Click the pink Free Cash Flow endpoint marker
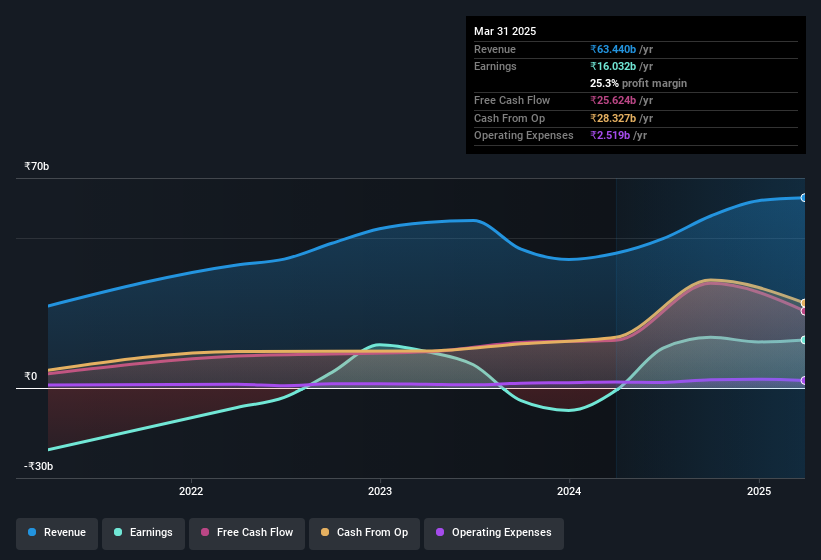This screenshot has height=560, width=821. [x=804, y=311]
